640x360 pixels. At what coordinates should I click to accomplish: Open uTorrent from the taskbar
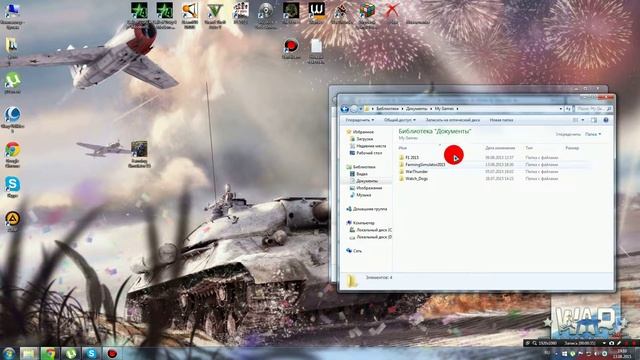(70, 353)
